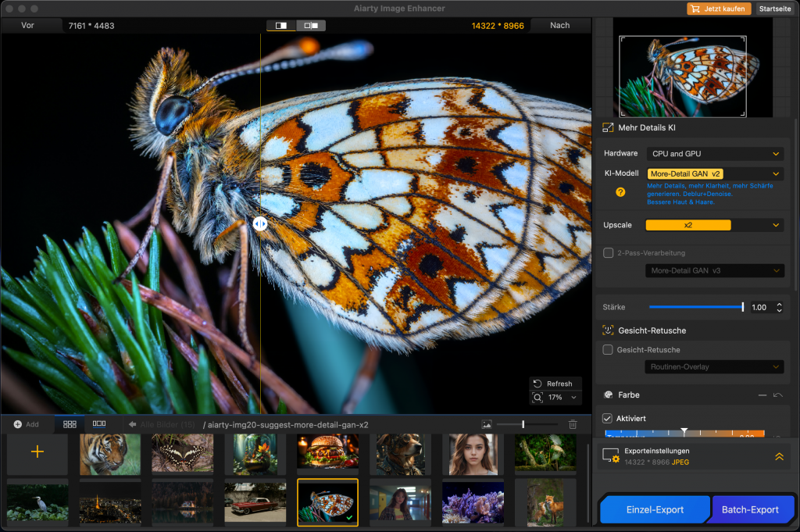
Task: Switch to the Vor tab
Action: coord(29,24)
